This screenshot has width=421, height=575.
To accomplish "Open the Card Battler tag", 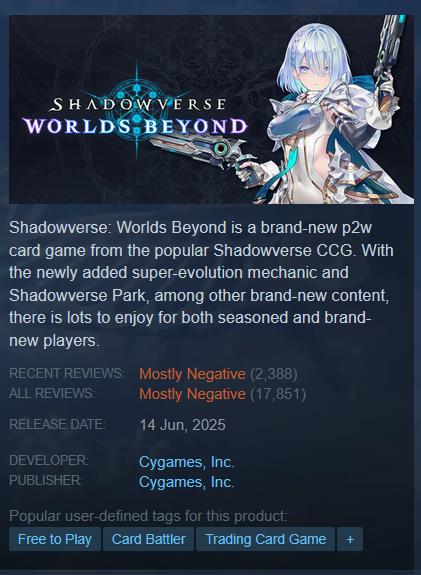I will point(149,539).
